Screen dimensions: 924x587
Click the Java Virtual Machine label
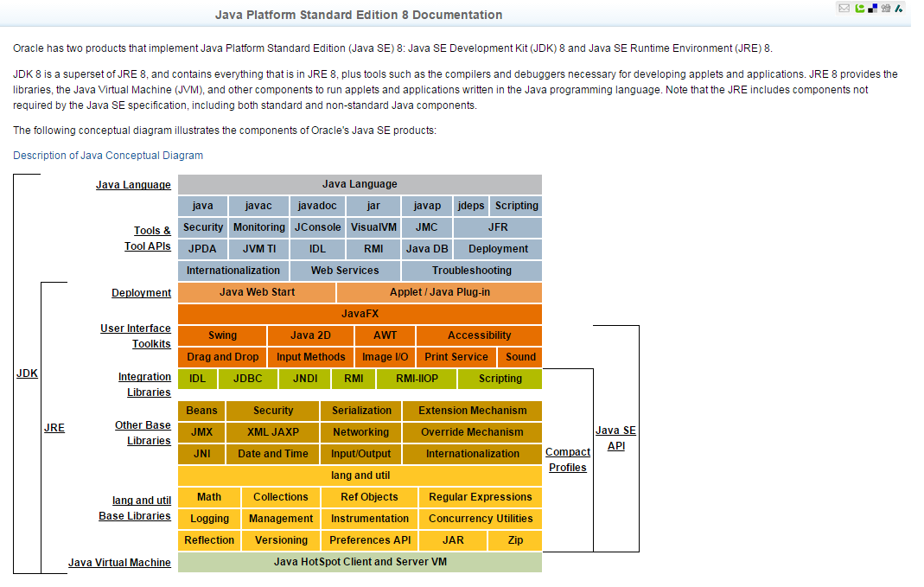click(x=119, y=562)
